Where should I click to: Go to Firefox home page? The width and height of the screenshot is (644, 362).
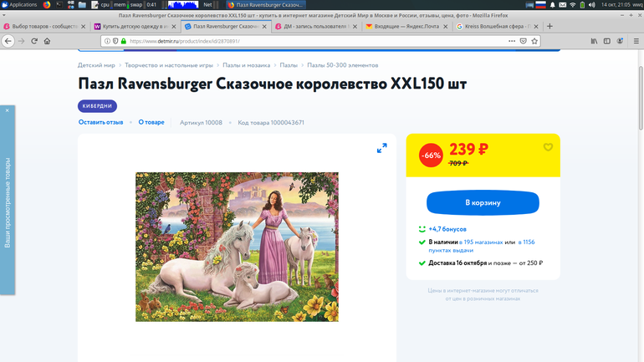(x=47, y=41)
